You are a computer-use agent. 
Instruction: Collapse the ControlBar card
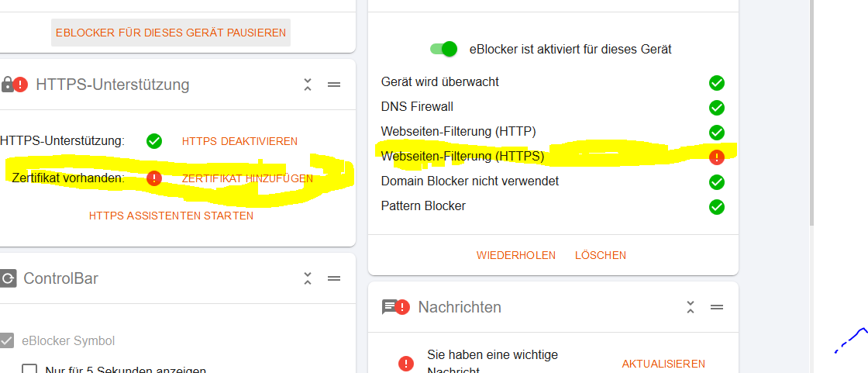tap(308, 278)
